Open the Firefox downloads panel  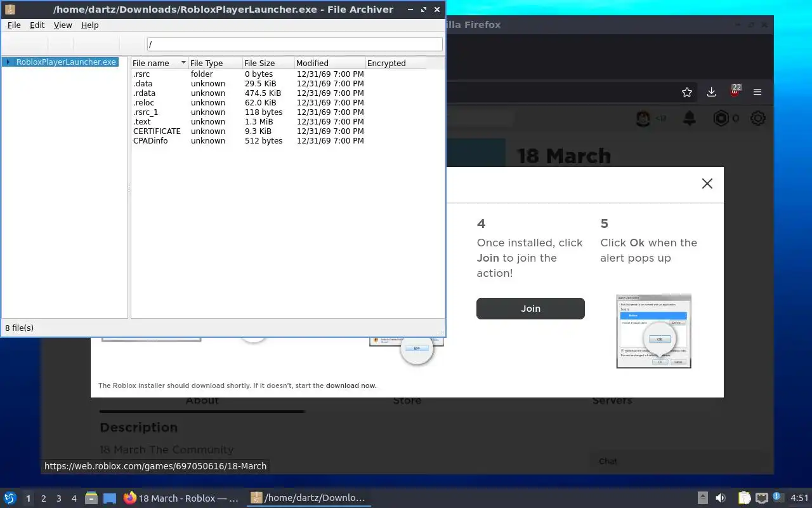coord(711,92)
